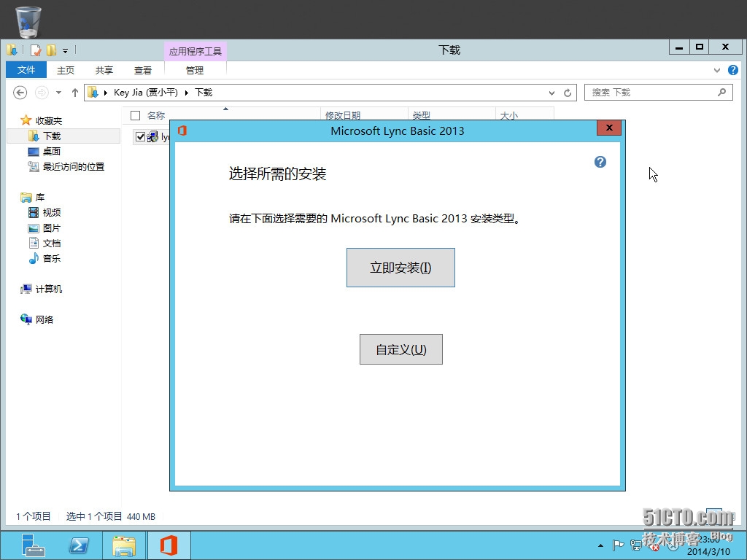The height and width of the screenshot is (560, 747).
Task: Open the Recycle Bin on desktop
Action: (x=28, y=21)
